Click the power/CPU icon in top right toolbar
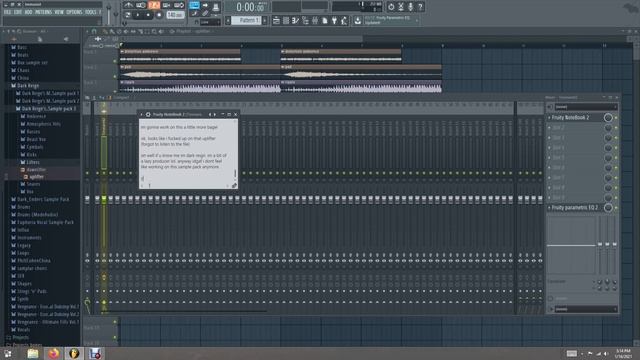 [391, 7]
